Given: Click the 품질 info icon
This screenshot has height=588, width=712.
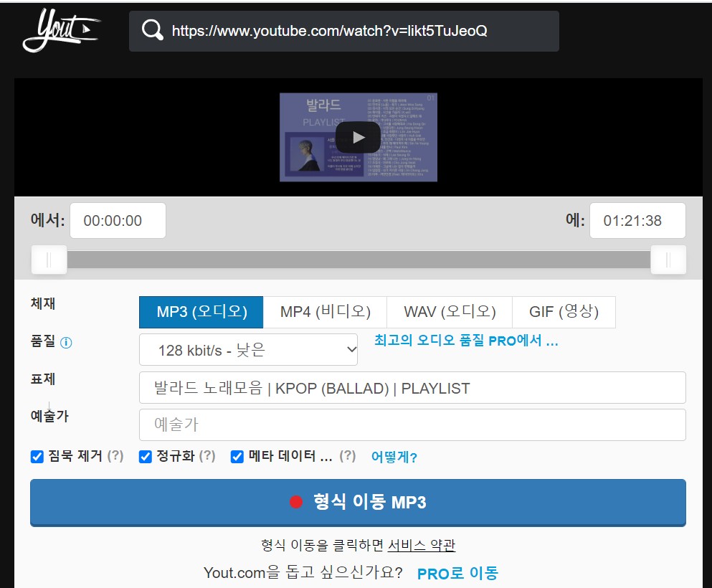Looking at the screenshot, I should [x=66, y=342].
